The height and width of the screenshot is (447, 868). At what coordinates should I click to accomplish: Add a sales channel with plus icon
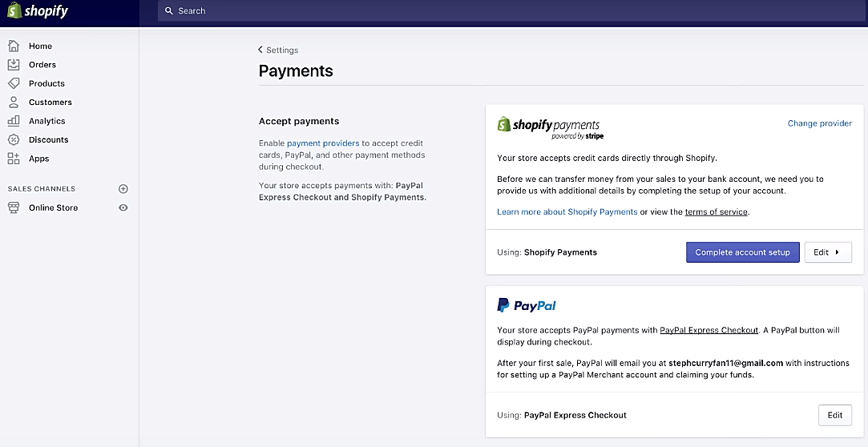tap(123, 188)
